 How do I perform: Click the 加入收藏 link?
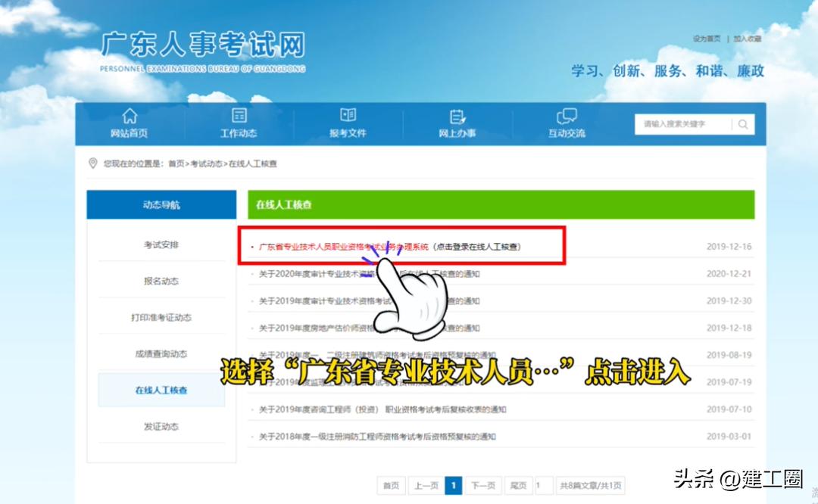pyautogui.click(x=748, y=38)
